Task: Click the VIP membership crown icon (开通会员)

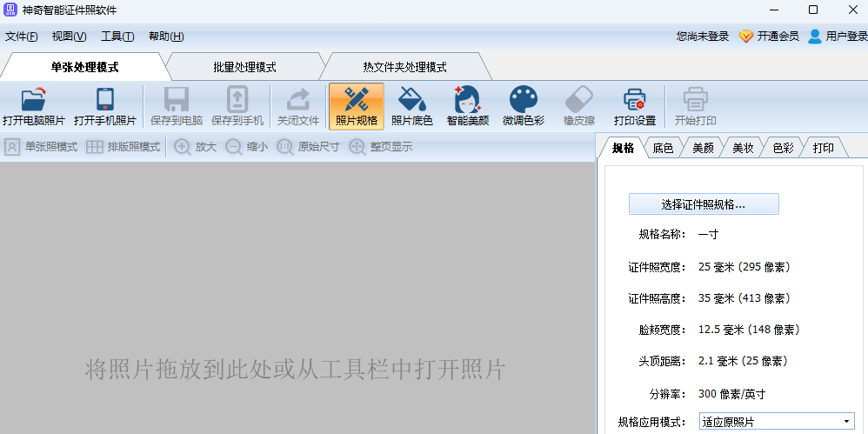Action: point(745,37)
